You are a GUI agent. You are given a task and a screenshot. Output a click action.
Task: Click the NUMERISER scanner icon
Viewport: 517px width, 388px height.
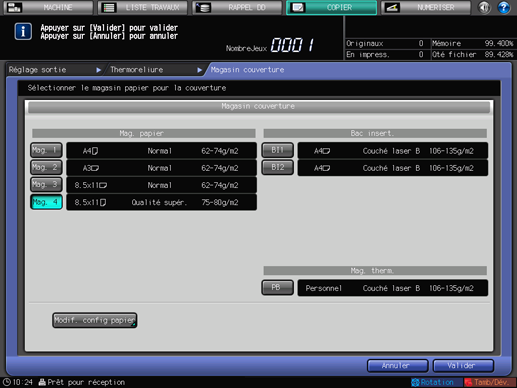pyautogui.click(x=392, y=7)
